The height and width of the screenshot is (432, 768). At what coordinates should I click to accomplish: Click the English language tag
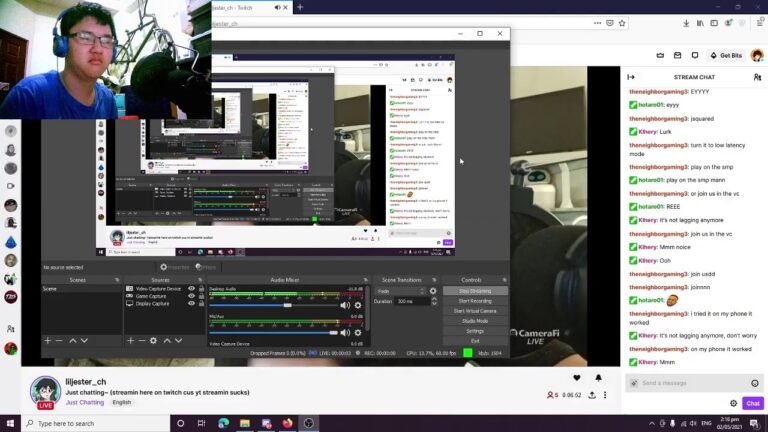click(121, 402)
